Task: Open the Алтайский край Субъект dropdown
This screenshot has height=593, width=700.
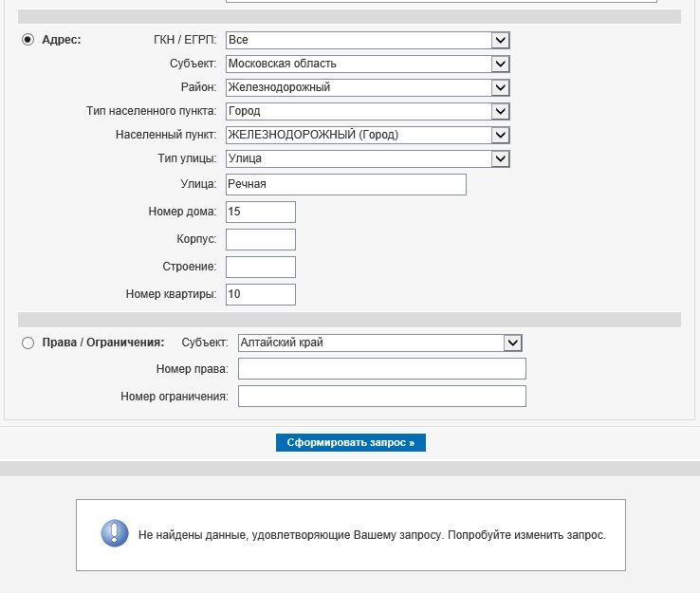Action: [380, 343]
